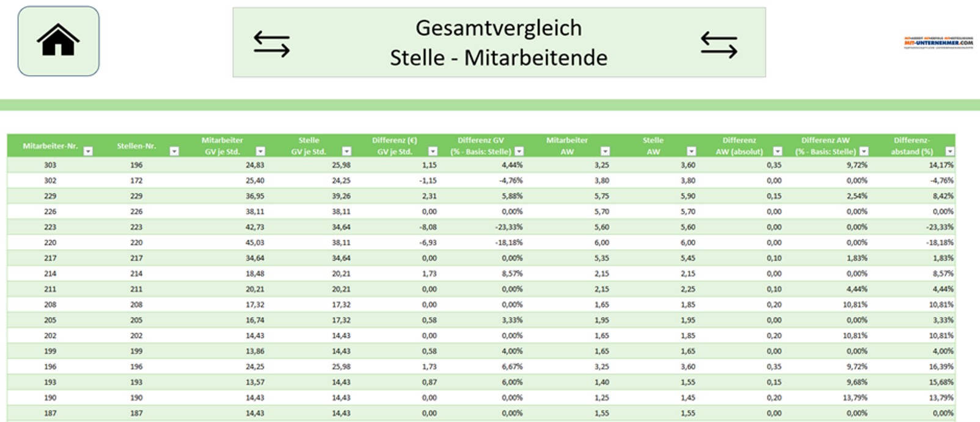Expand the Stelle GV je Std. filter
This screenshot has width=980, height=422.
346,151
